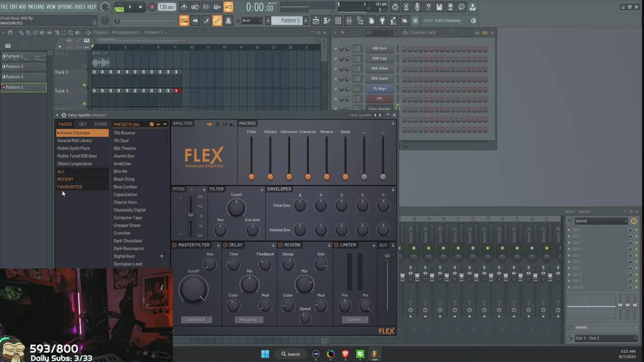Click the shop cart icon in toolbar

tap(415, 21)
